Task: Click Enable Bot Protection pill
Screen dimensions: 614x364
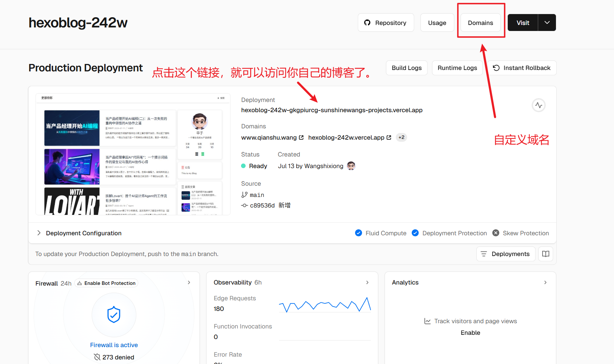Action: 106,283
